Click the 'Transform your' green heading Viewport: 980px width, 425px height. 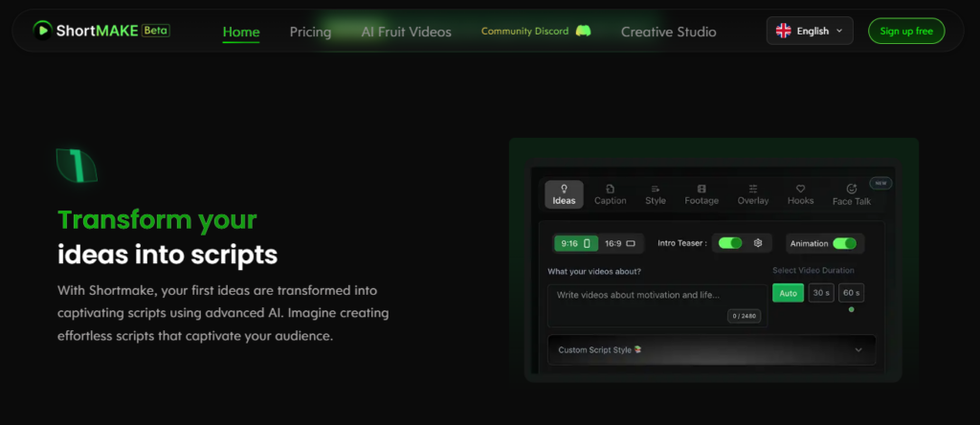coord(158,220)
